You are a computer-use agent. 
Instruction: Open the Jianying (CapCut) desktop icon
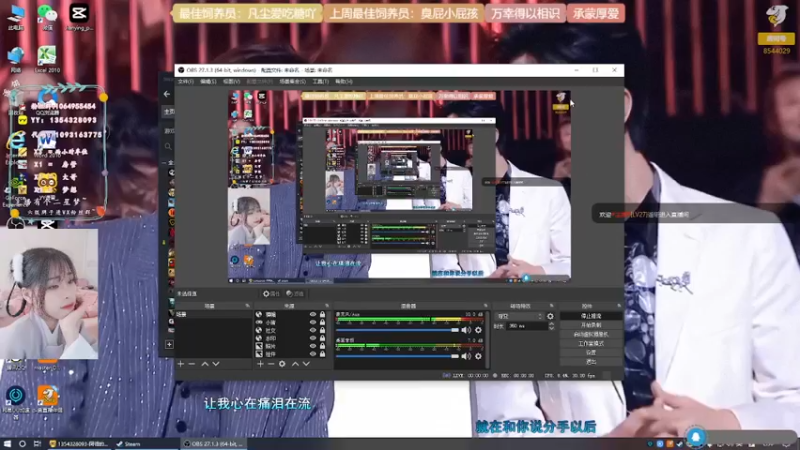[79, 17]
